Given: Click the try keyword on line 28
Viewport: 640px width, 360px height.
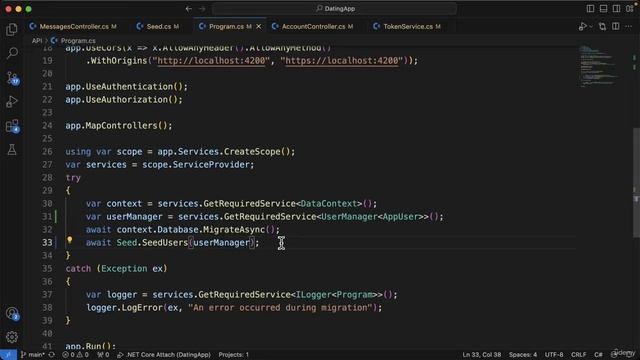Looking at the screenshot, I should [73, 178].
